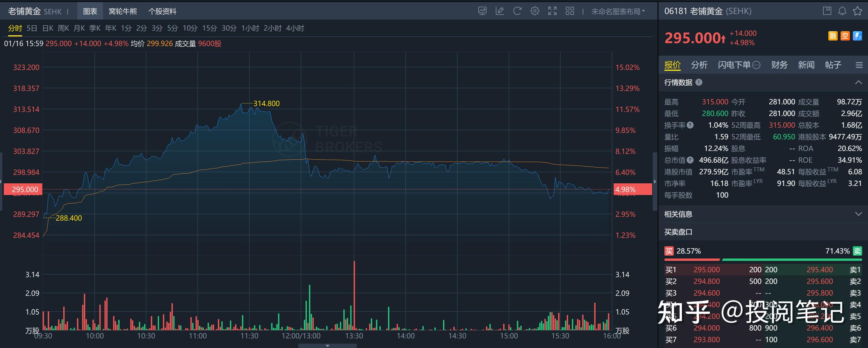Open the 闪电下单 tab
Image resolution: width=868 pixels, height=348 pixels.
[734, 65]
